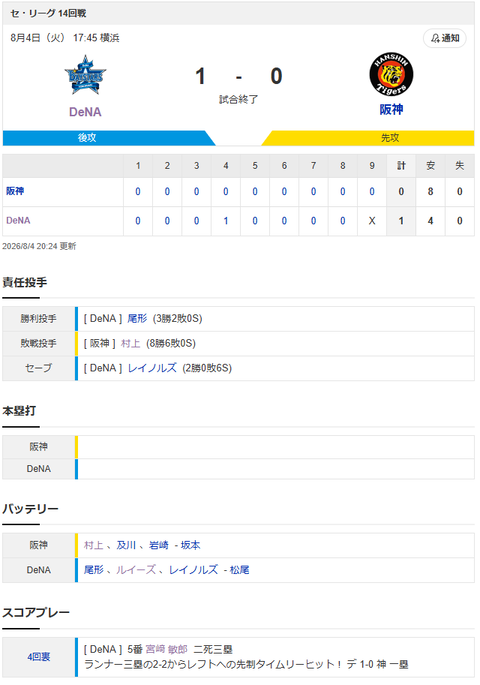
Task: Select 阪神 in the scoreboard row
Action: 15,191
